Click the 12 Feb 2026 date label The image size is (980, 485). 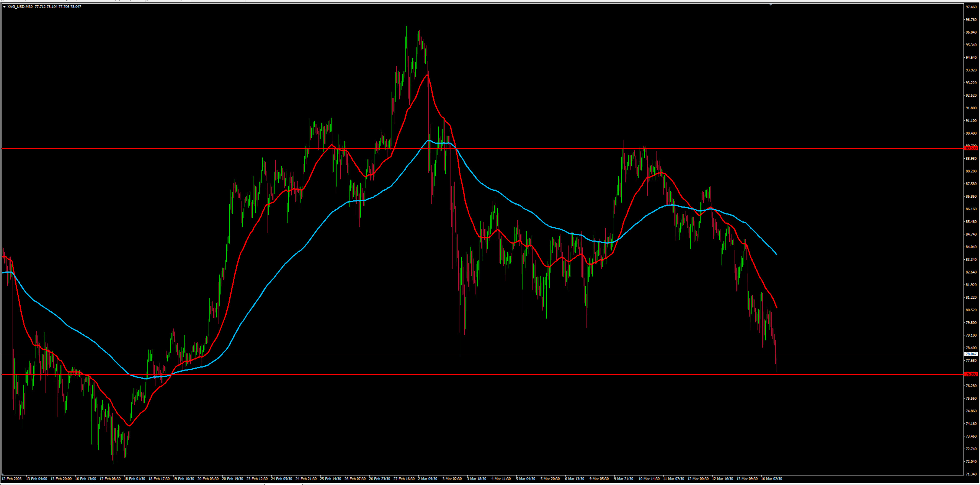[12, 479]
